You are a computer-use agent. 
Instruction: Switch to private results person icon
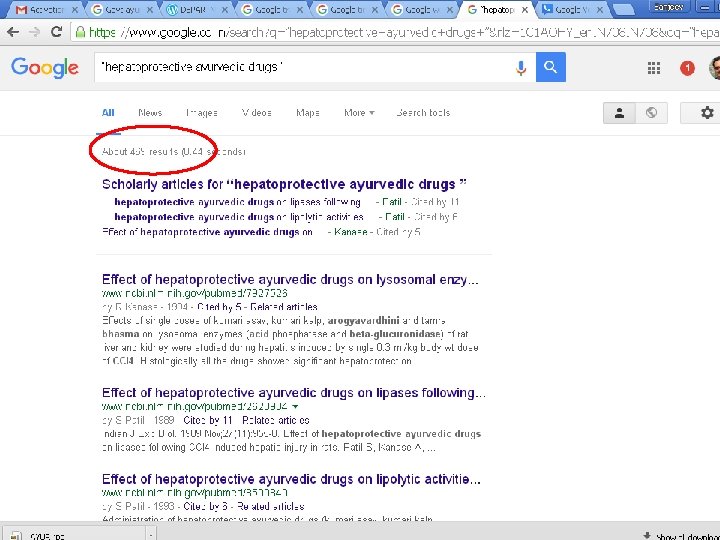pos(619,113)
